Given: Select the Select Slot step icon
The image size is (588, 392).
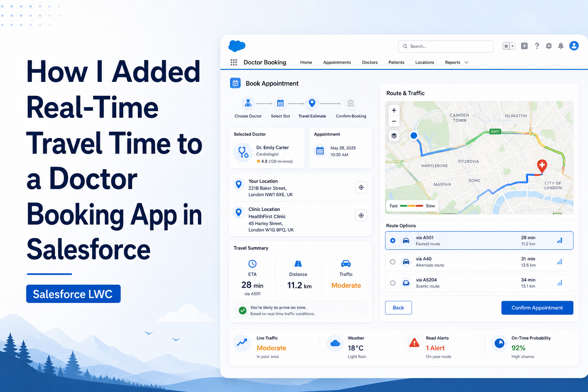Looking at the screenshot, I should tap(281, 103).
